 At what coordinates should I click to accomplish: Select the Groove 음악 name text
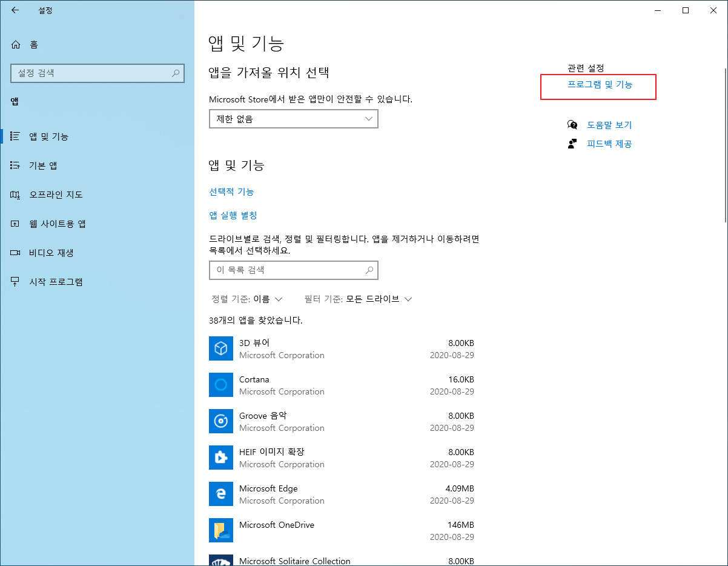(263, 416)
